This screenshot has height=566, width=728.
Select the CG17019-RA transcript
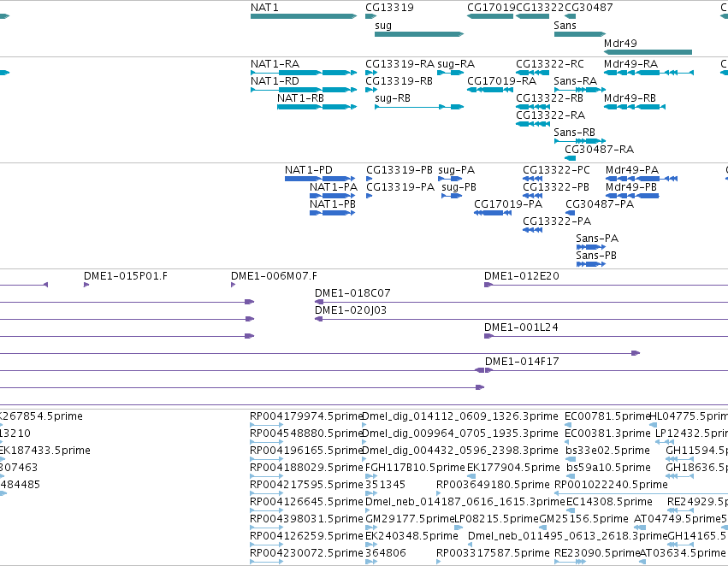pyautogui.click(x=490, y=90)
